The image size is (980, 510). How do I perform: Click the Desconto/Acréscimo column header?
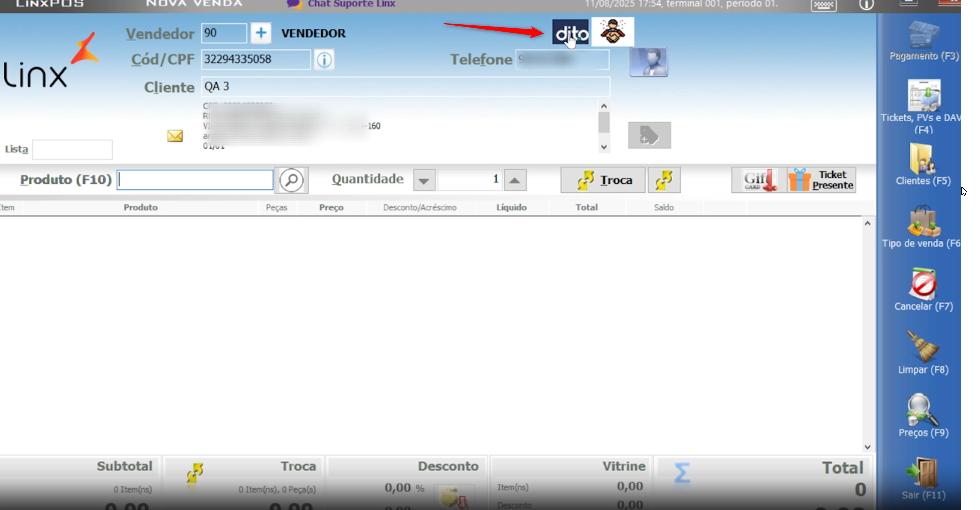tap(420, 207)
